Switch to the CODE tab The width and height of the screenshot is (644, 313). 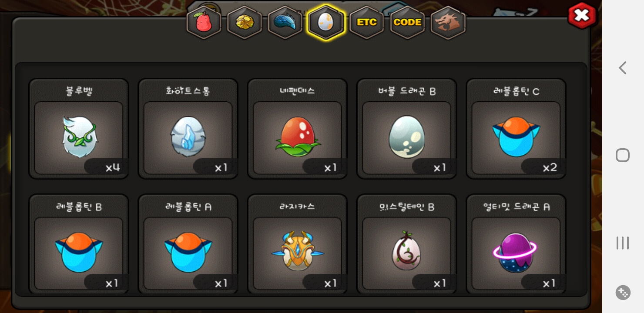[407, 23]
